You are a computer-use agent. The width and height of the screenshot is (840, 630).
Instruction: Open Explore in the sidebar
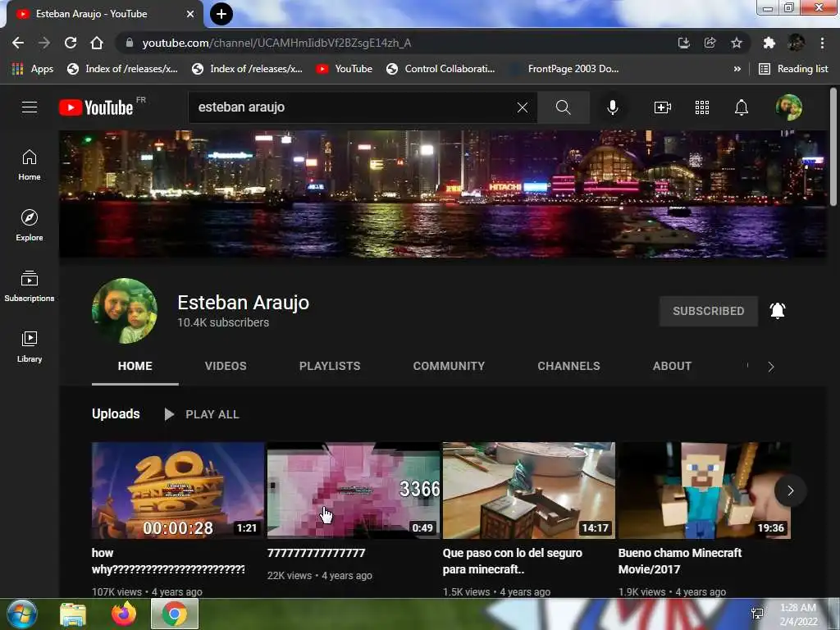pyautogui.click(x=30, y=226)
